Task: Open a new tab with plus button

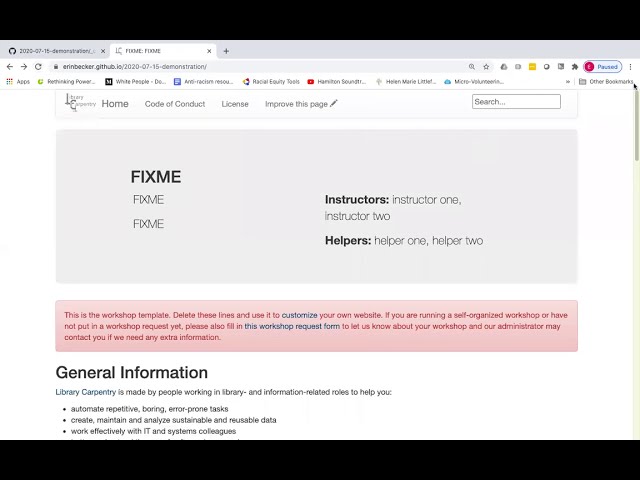Action: click(226, 51)
